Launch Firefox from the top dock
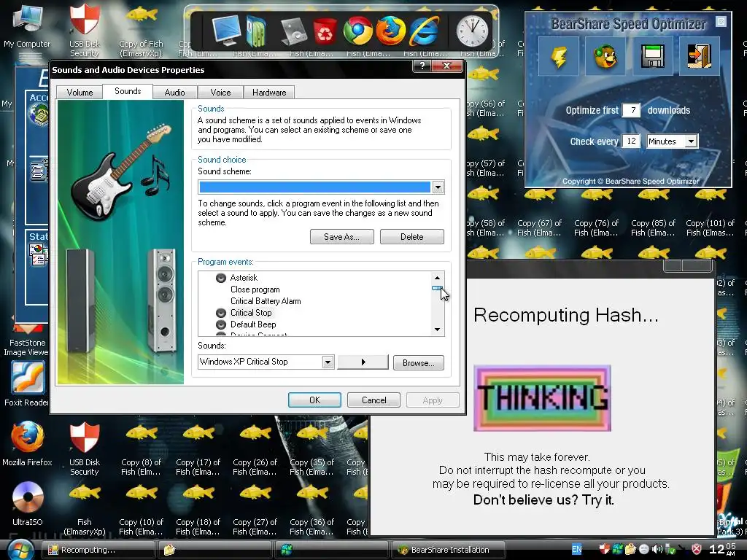747x560 pixels. [390, 31]
